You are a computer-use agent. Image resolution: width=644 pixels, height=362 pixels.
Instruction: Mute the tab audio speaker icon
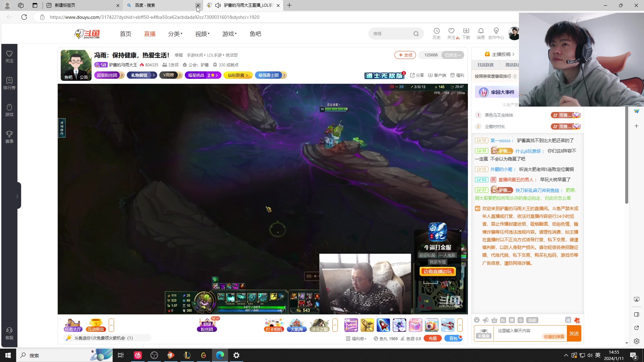218,5
